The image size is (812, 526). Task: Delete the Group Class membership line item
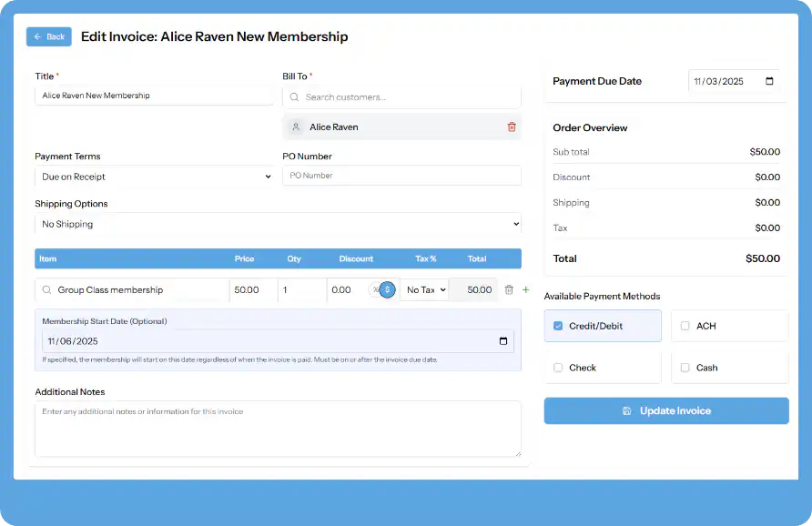509,289
